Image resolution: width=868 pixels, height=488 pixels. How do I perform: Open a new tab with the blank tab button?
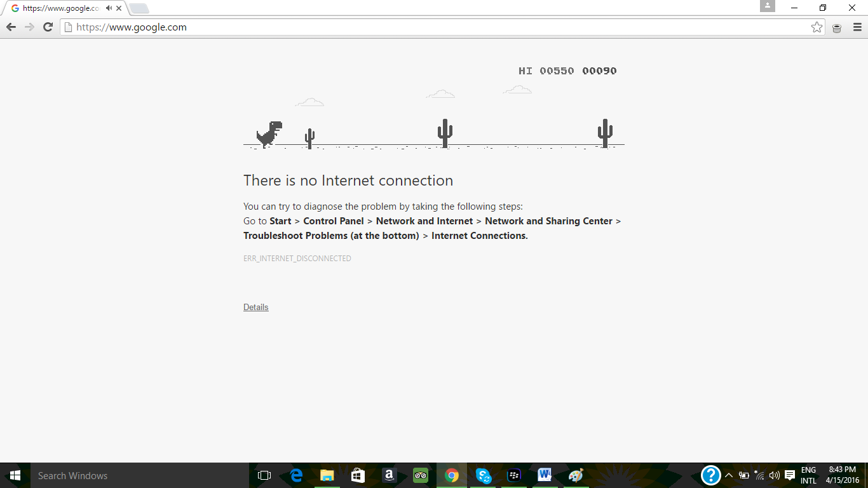click(x=139, y=8)
